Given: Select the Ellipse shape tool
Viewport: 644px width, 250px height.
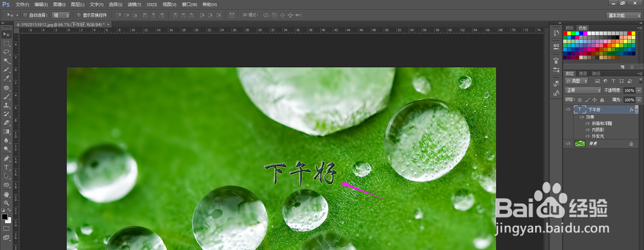Looking at the screenshot, I should tap(6, 185).
